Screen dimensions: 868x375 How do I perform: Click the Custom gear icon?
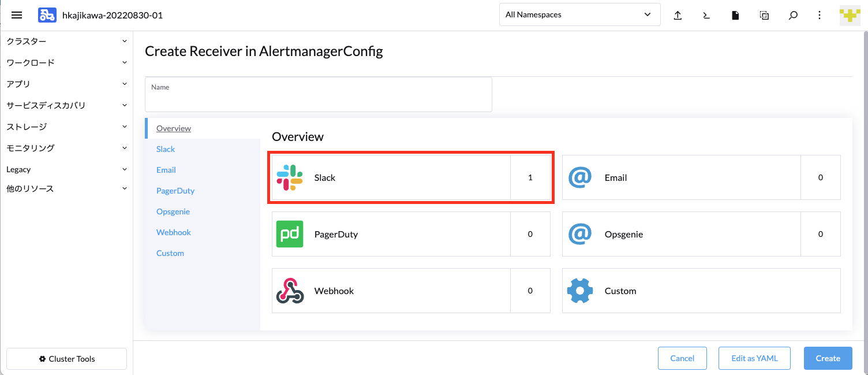click(580, 291)
